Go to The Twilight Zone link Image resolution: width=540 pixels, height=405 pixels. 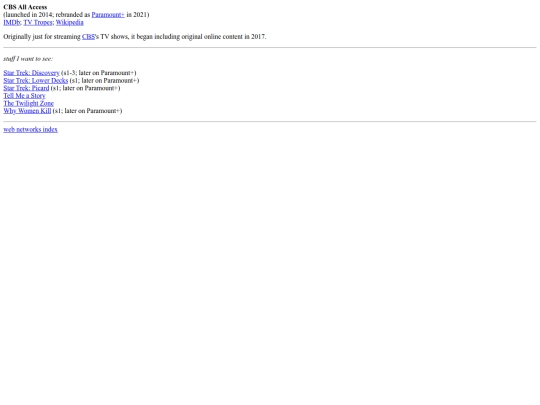29,103
